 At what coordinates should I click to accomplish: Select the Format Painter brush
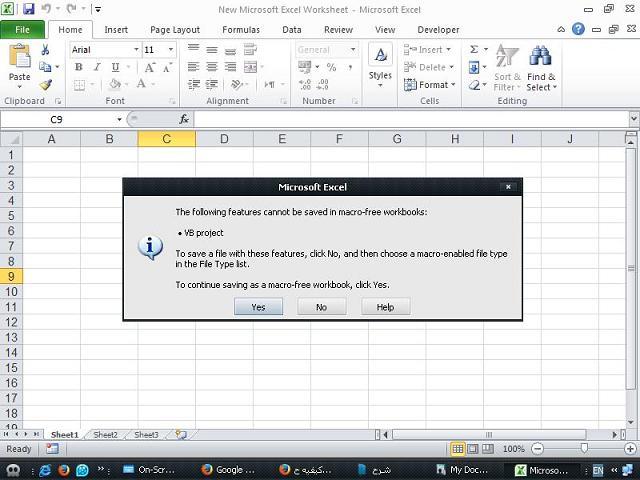[46, 84]
